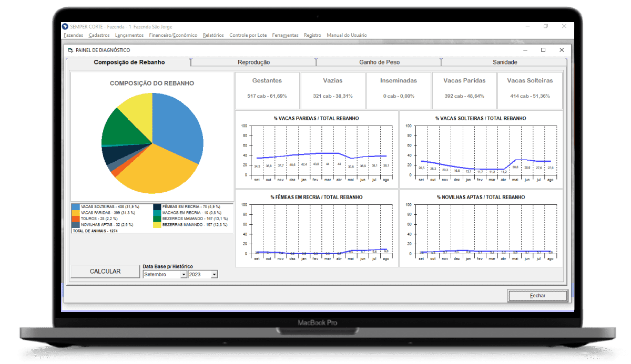Maximize the Painel de Diagnóstico window
This screenshot has height=364, width=631.
543,50
